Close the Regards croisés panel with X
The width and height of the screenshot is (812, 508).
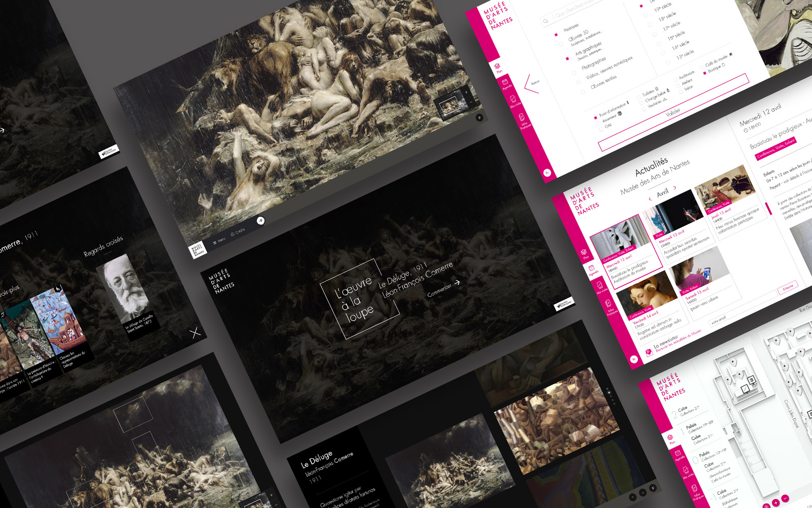pos(195,333)
